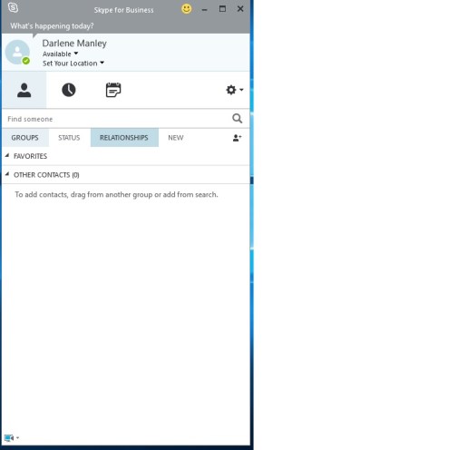476x450 pixels.
Task: Click Darlene Manley's profile picture
Action: click(x=17, y=53)
